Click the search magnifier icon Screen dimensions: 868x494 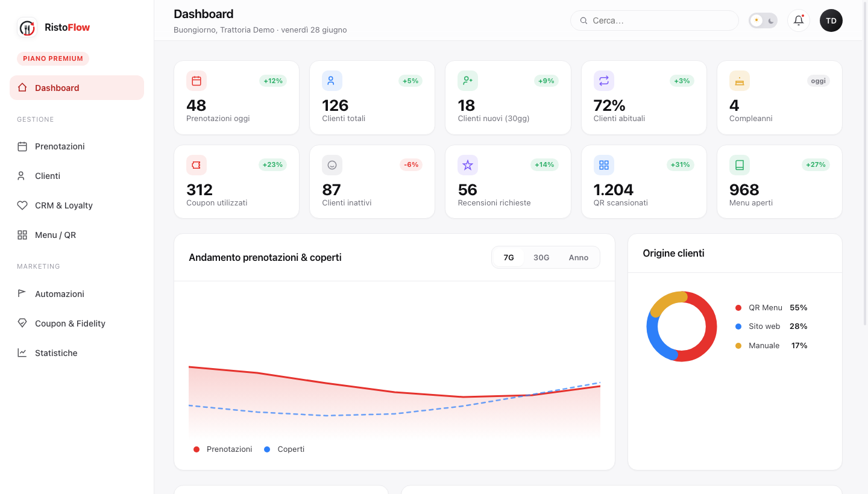tap(583, 20)
